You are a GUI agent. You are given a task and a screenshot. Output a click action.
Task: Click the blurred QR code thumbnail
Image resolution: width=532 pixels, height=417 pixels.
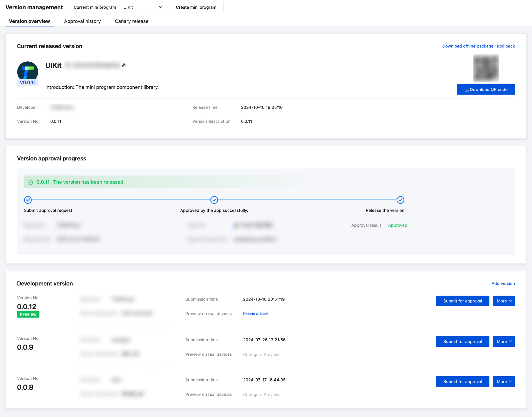pyautogui.click(x=486, y=68)
